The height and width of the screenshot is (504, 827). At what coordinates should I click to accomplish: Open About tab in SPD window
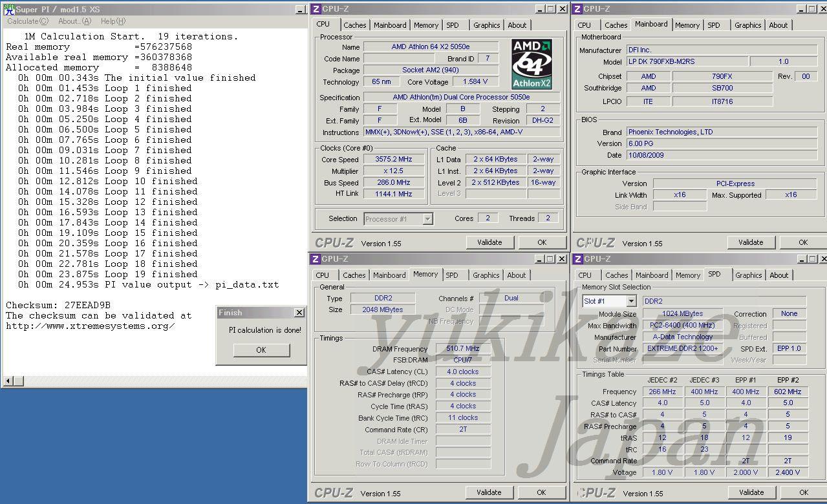point(779,275)
